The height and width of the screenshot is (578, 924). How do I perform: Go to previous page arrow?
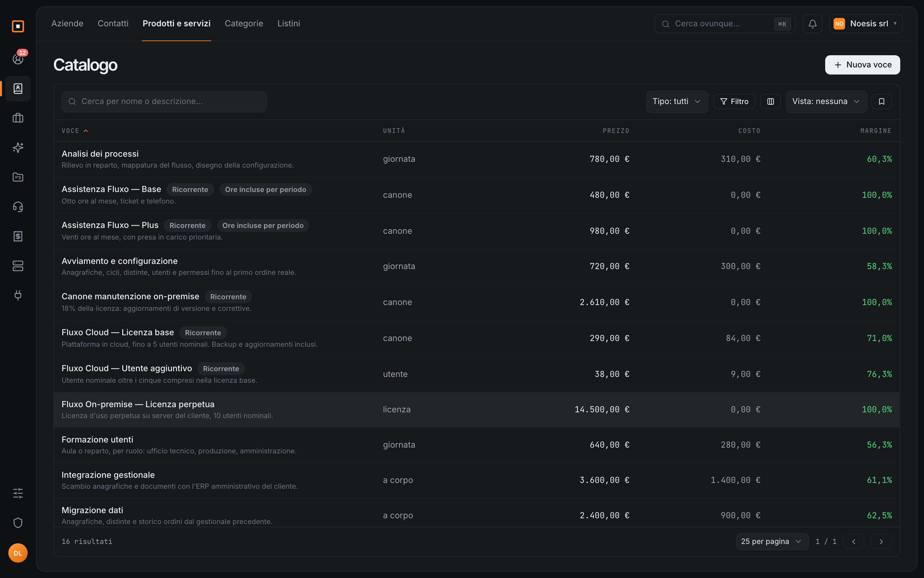[854, 541]
